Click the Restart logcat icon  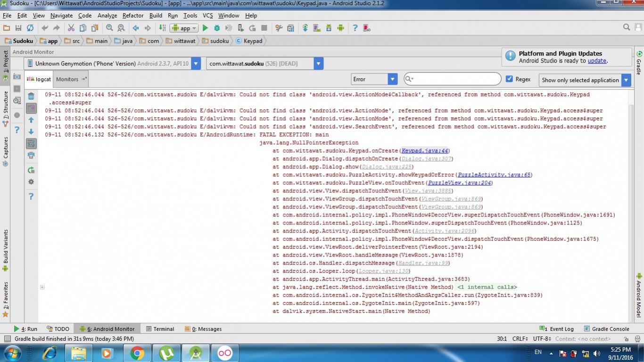pyautogui.click(x=31, y=170)
